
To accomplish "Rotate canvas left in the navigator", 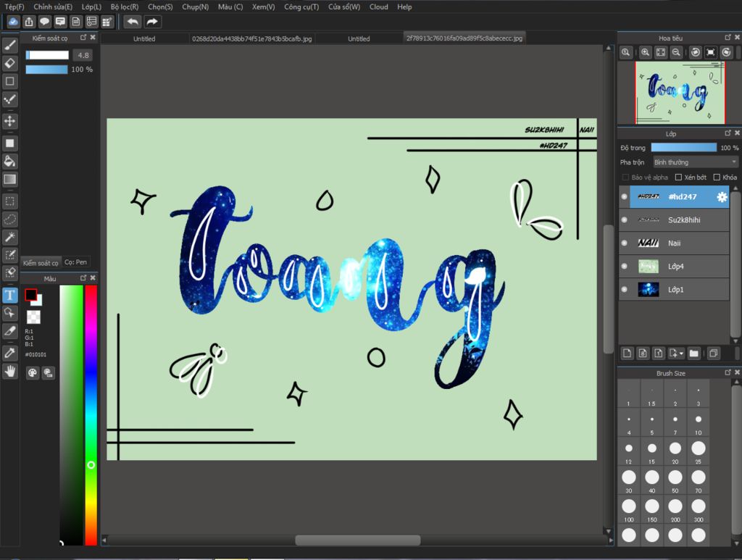I will point(695,52).
